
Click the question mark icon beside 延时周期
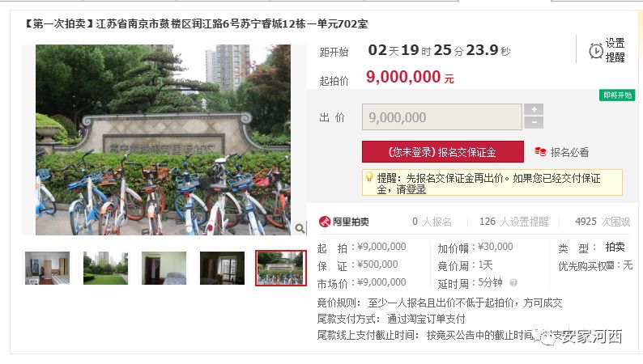pos(513,282)
